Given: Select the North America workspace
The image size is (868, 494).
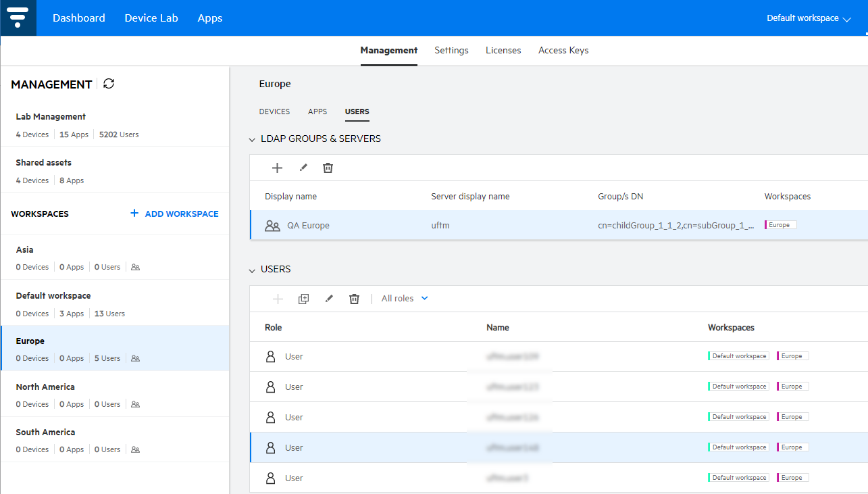Looking at the screenshot, I should [45, 387].
